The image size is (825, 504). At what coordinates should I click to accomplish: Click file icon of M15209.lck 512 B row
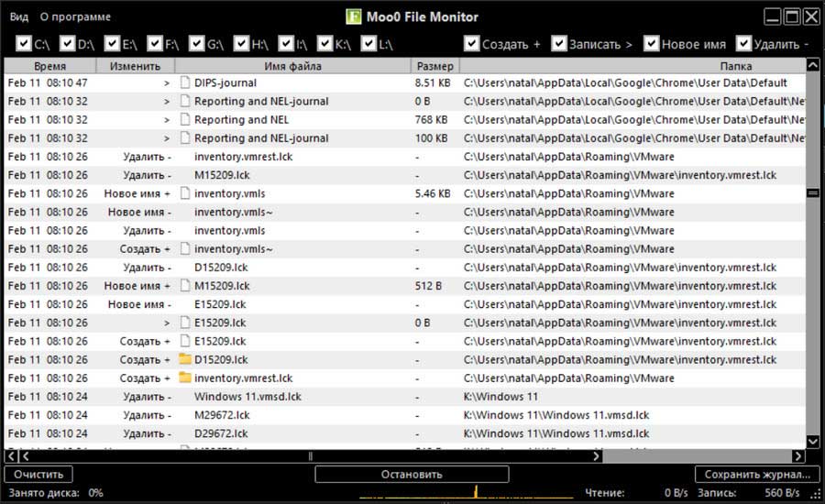[184, 286]
